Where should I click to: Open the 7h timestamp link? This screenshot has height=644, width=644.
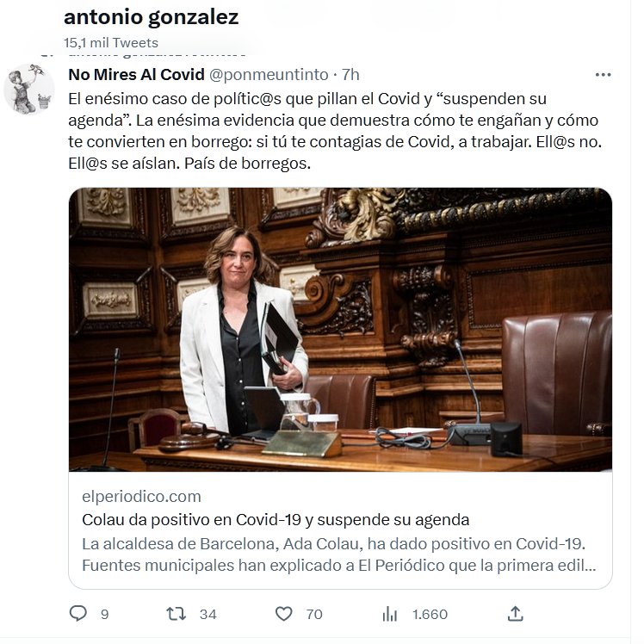[350, 75]
